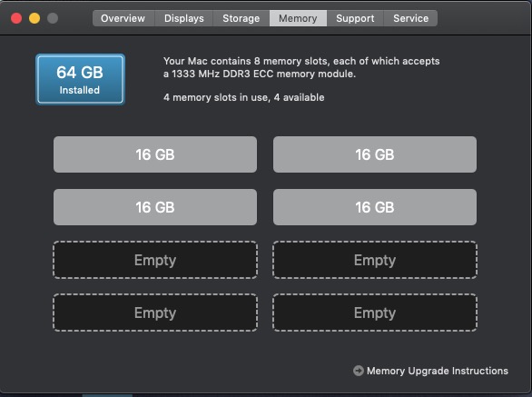Click the bottom-left Empty memory slot

[155, 313]
